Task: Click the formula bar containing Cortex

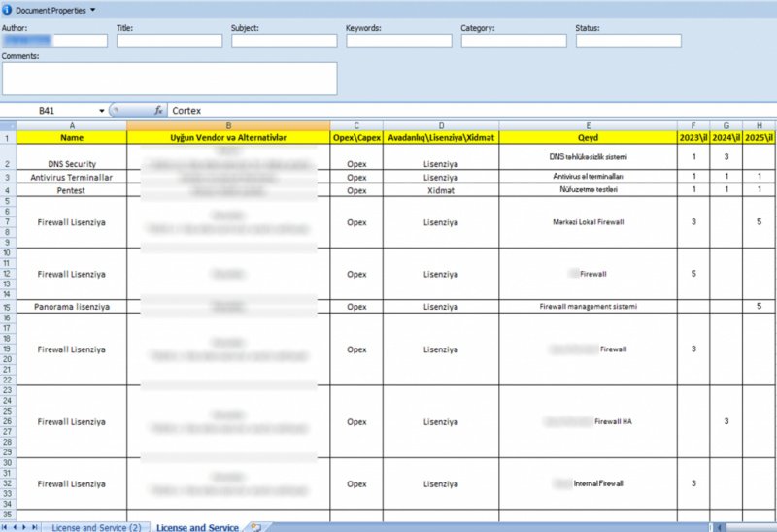Action: click(x=466, y=112)
